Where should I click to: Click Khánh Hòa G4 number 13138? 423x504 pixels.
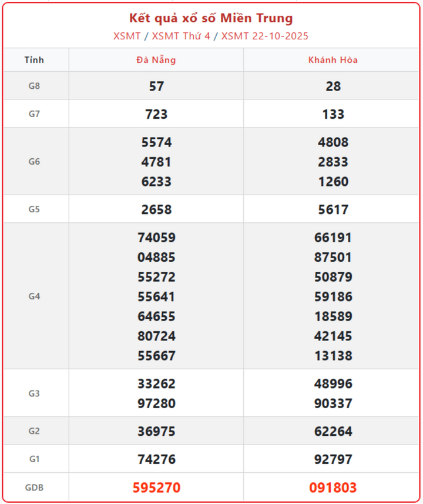point(333,356)
